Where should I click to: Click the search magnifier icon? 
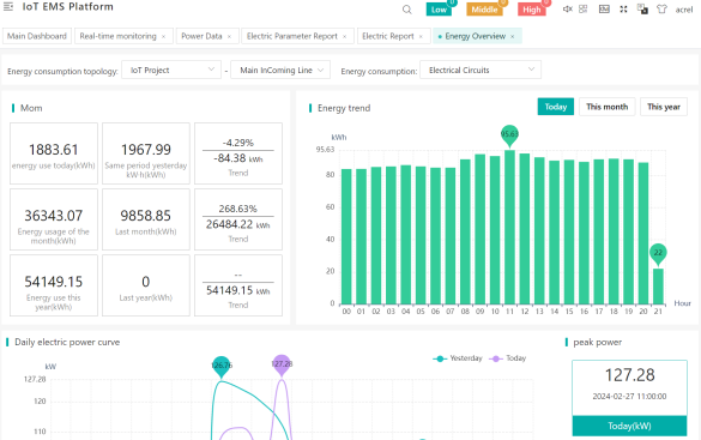[407, 10]
